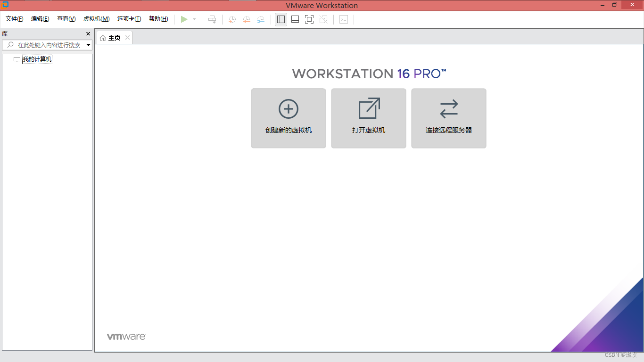
Task: Open the power options dropdown arrow
Action: tap(194, 19)
